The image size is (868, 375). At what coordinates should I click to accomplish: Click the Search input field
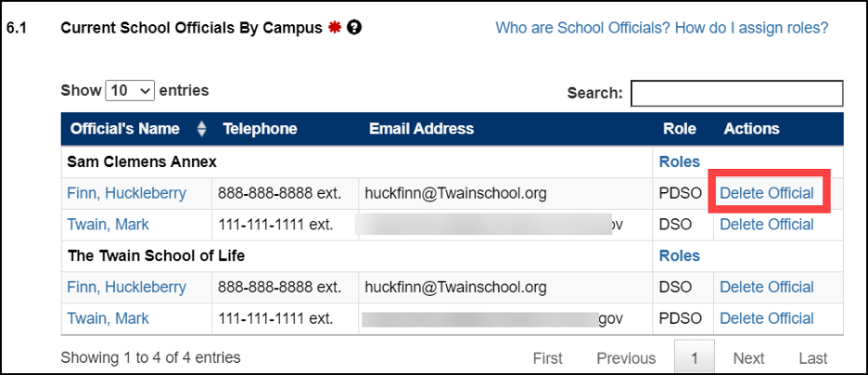click(737, 93)
